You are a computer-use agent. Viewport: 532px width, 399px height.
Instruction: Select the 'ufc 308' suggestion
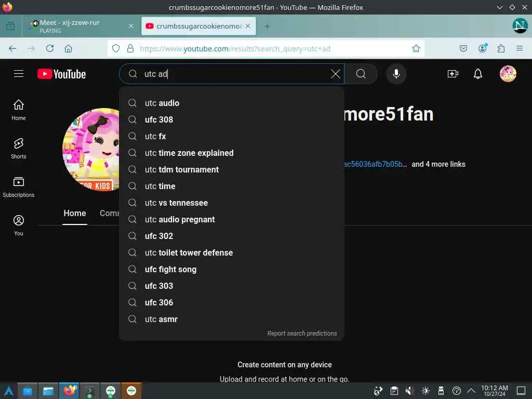click(231, 120)
